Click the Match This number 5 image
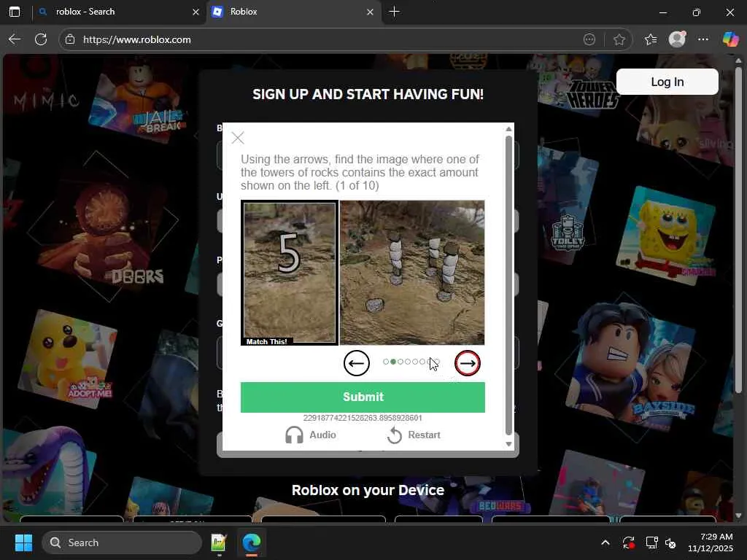Image resolution: width=747 pixels, height=560 pixels. click(290, 273)
